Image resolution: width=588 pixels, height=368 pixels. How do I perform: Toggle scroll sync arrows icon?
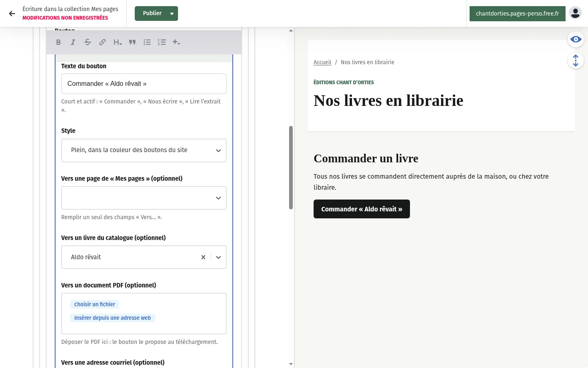coord(576,61)
